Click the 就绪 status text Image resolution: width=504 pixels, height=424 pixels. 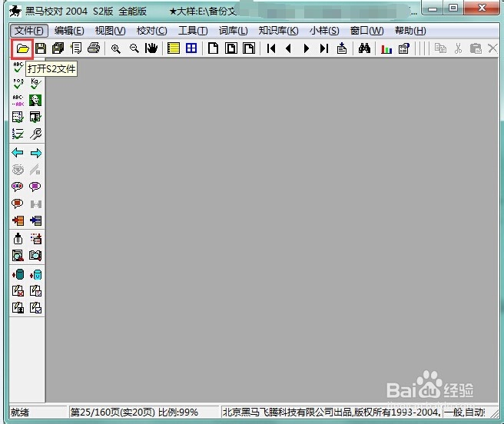tap(20, 412)
